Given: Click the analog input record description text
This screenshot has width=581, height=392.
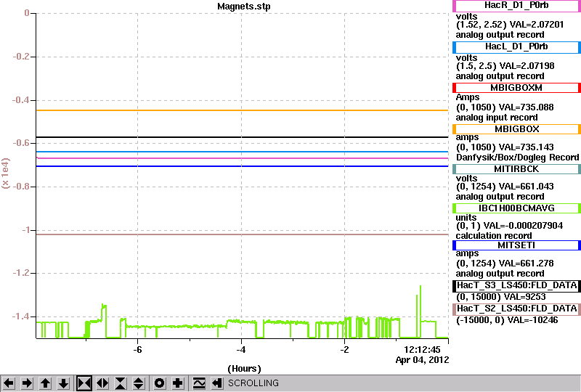Looking at the screenshot, I should tap(497, 118).
